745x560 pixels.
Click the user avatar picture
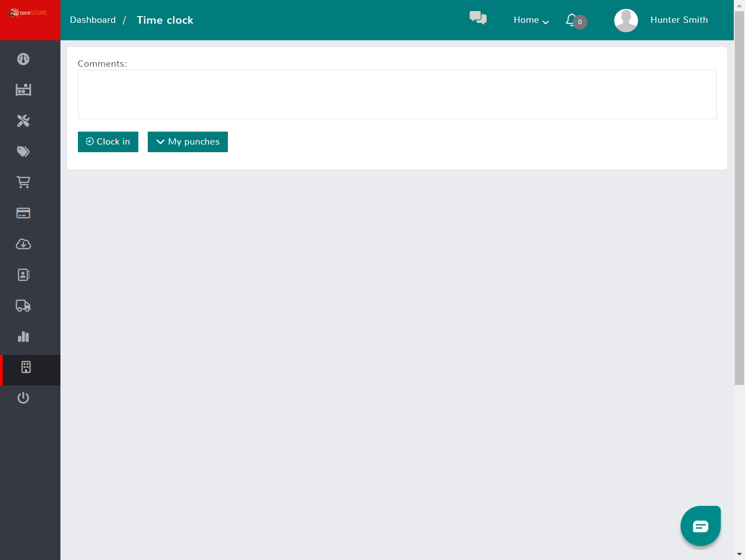pos(626,20)
